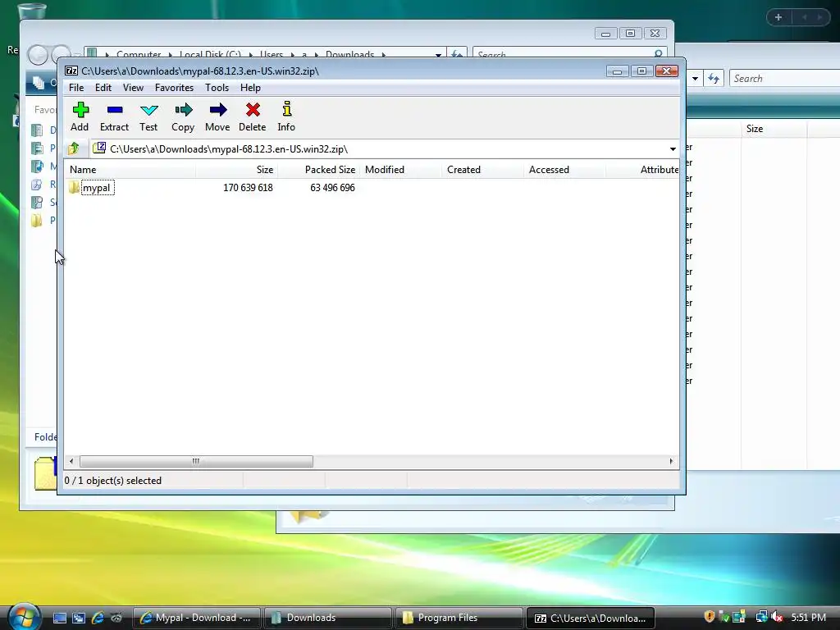Click the red Delete icon

[253, 110]
